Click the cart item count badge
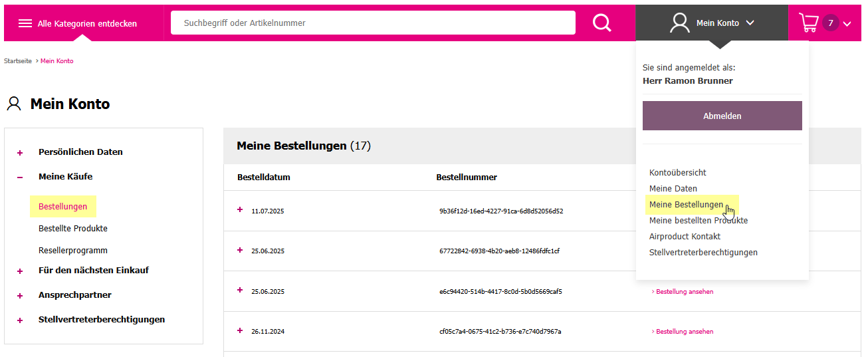Viewport: 868px width, 357px height. (x=830, y=23)
